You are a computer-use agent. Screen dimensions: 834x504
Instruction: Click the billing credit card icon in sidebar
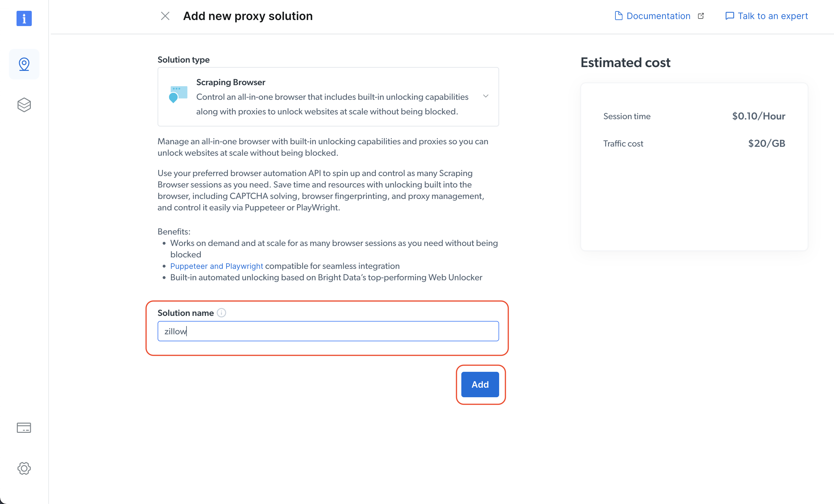tap(24, 427)
